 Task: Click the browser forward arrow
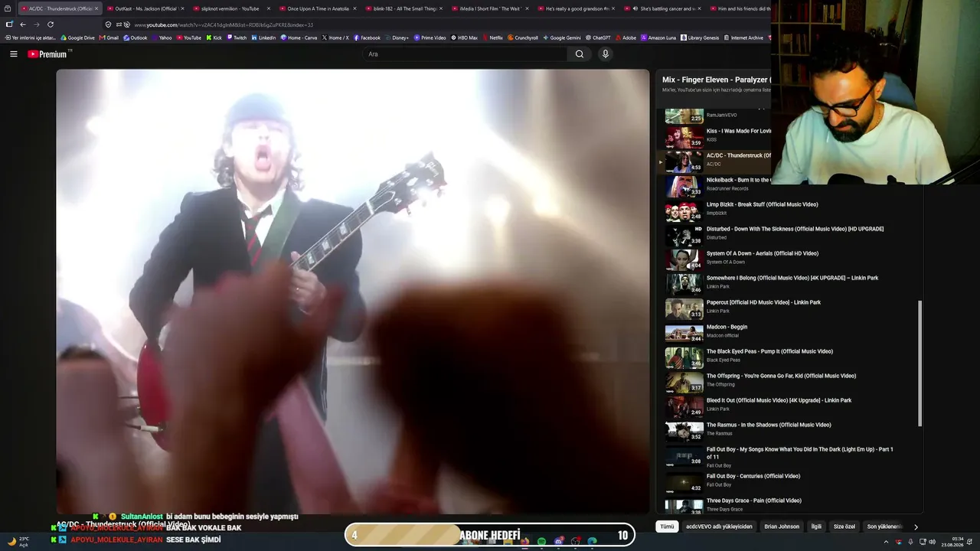pos(36,24)
